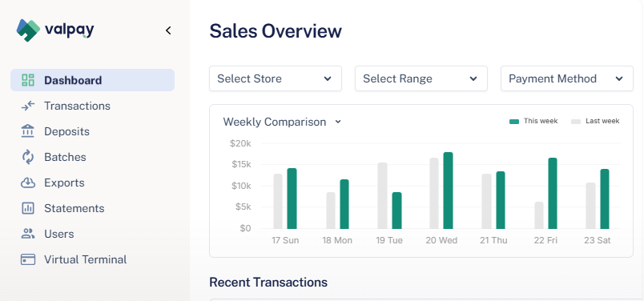Collapse the sidebar with the chevron
The image size is (644, 301).
tap(168, 30)
